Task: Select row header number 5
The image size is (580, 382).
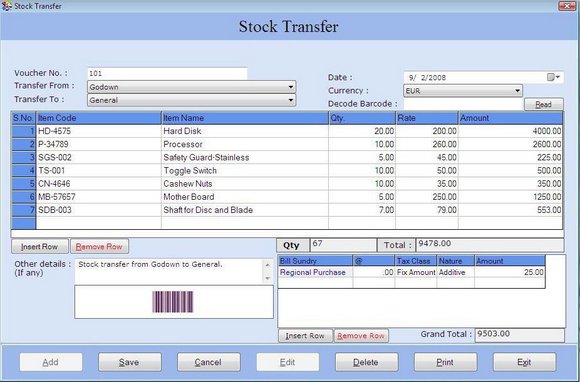Action: click(x=24, y=183)
